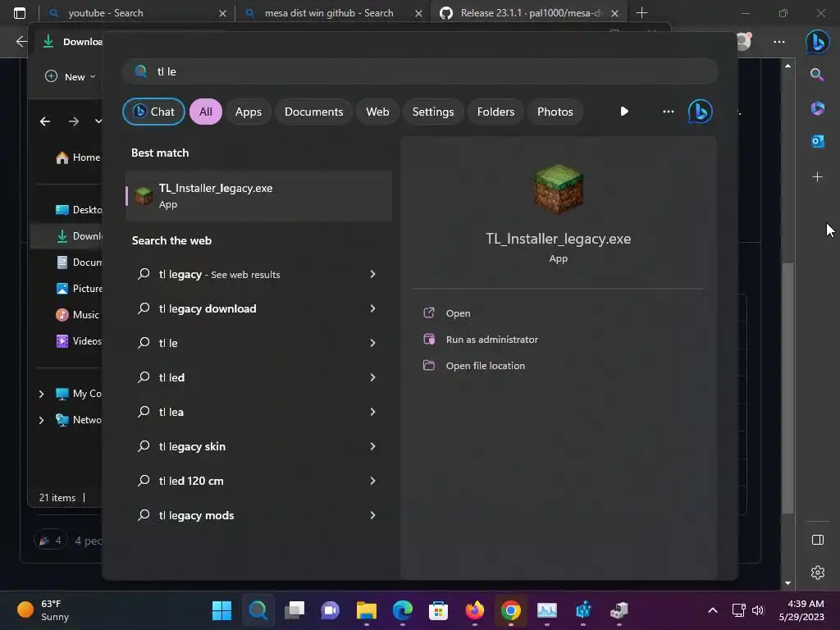The image size is (840, 630).
Task: Expand arrow for 'tl led 120 cm' suggestion
Action: coord(373,481)
